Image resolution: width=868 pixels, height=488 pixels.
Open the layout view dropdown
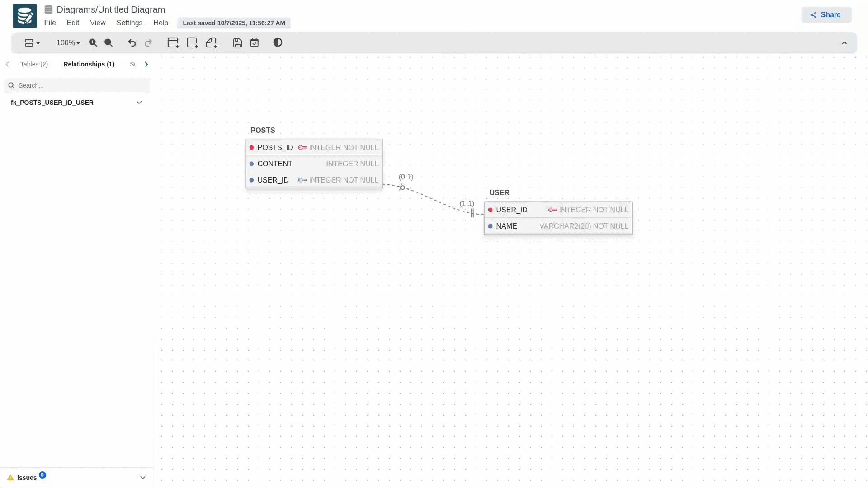[32, 43]
